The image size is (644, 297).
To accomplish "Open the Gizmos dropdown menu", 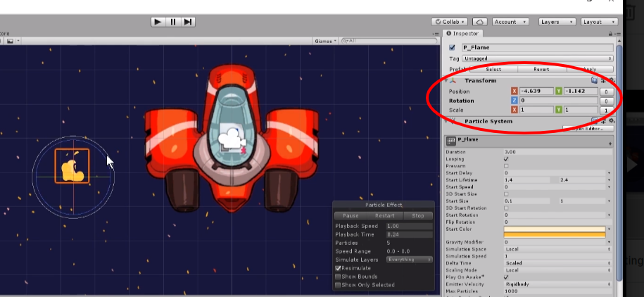I will tap(325, 41).
